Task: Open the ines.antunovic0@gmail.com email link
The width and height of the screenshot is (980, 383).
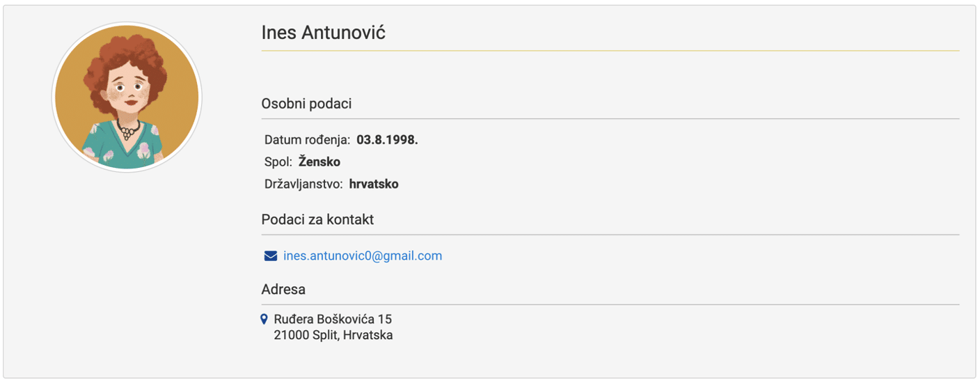Action: pyautogui.click(x=363, y=256)
